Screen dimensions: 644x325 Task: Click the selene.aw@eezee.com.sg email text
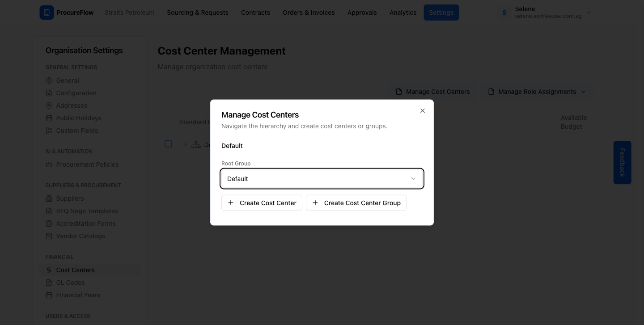point(548,16)
